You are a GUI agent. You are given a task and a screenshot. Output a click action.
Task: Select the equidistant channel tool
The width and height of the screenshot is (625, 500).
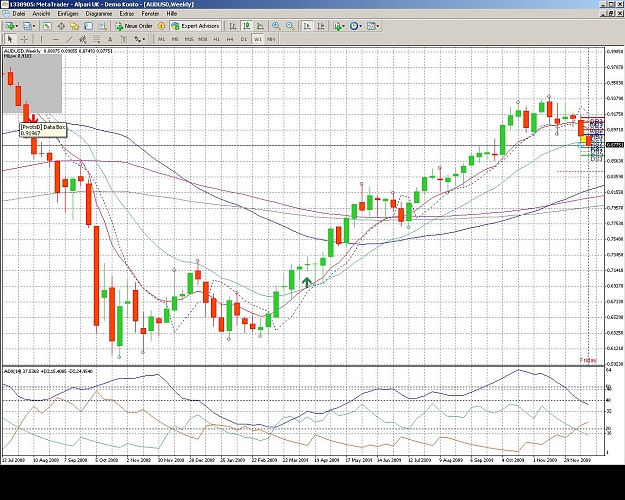click(x=83, y=39)
